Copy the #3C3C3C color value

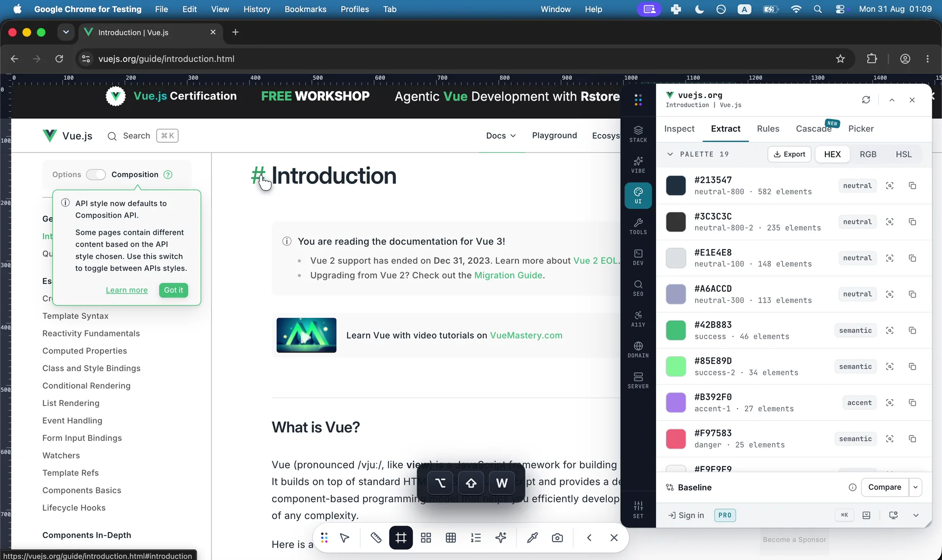[912, 222]
